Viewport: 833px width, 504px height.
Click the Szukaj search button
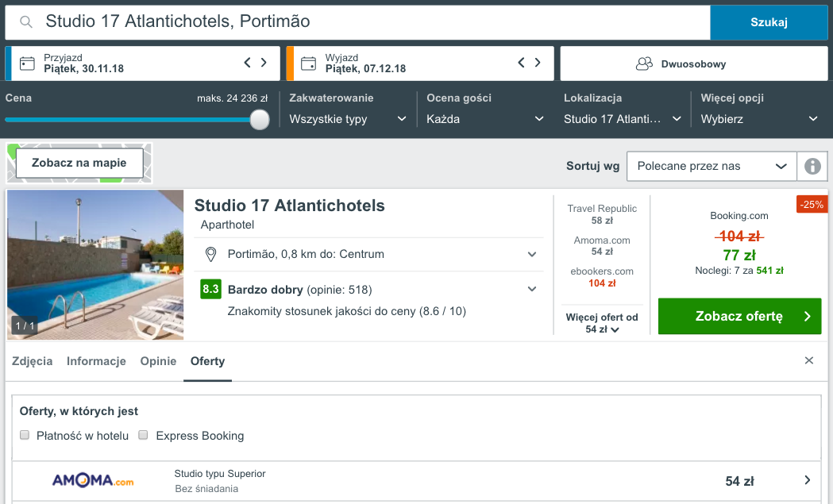(x=769, y=22)
